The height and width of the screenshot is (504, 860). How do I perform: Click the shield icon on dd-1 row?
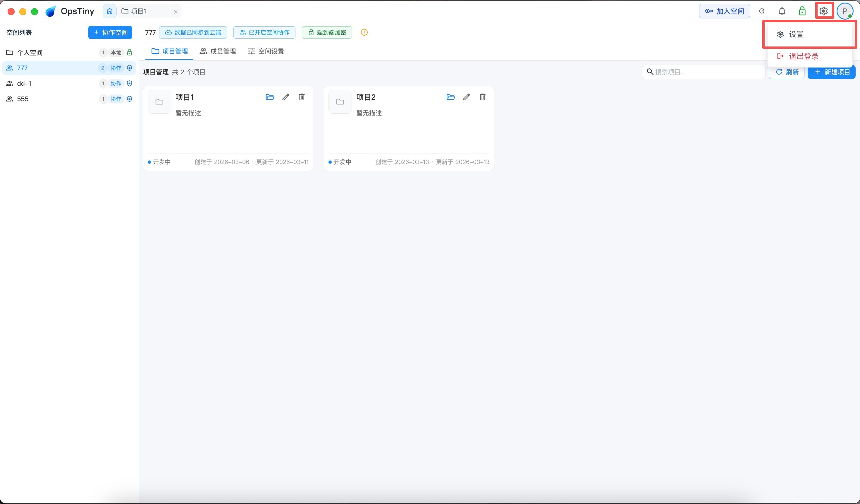[x=129, y=83]
